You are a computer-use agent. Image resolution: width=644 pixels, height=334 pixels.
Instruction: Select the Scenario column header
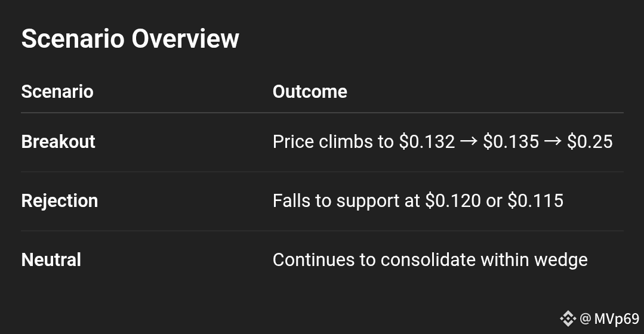57,91
